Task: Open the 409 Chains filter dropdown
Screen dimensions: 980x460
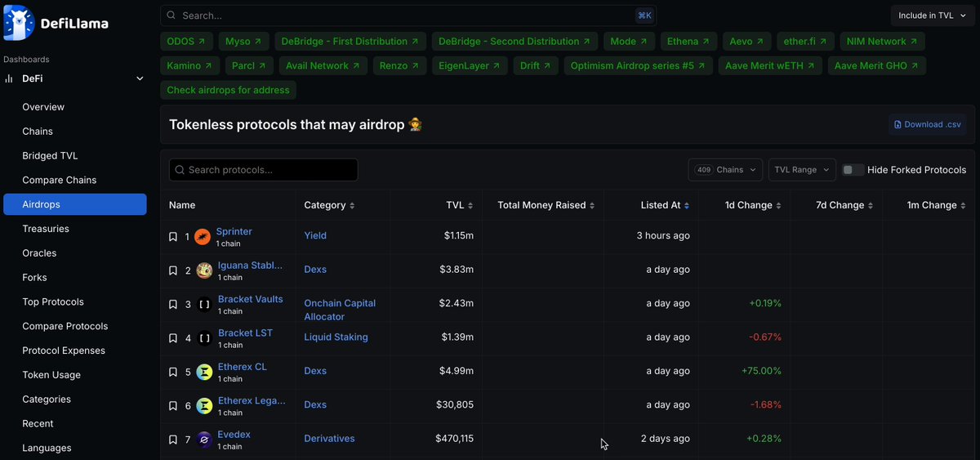Action: 725,170
